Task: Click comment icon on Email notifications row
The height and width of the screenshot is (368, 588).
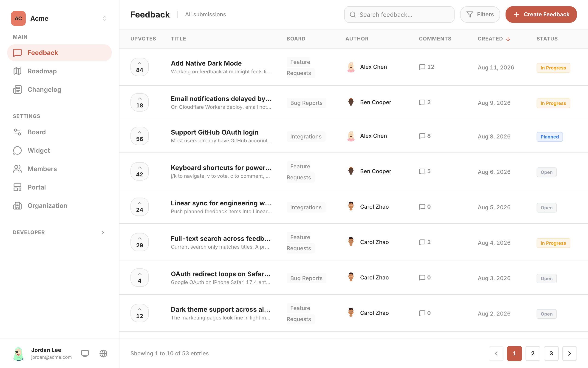Action: (422, 103)
